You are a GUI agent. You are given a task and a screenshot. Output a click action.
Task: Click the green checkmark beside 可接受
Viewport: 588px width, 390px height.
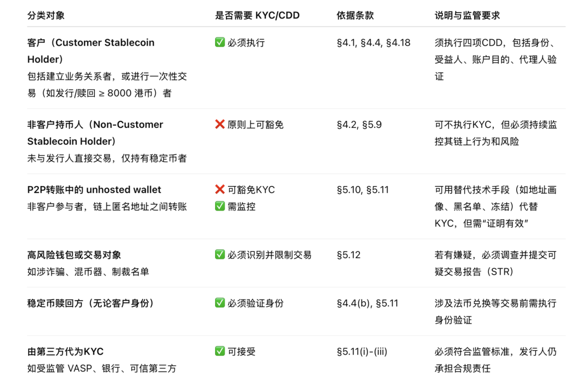click(x=220, y=351)
